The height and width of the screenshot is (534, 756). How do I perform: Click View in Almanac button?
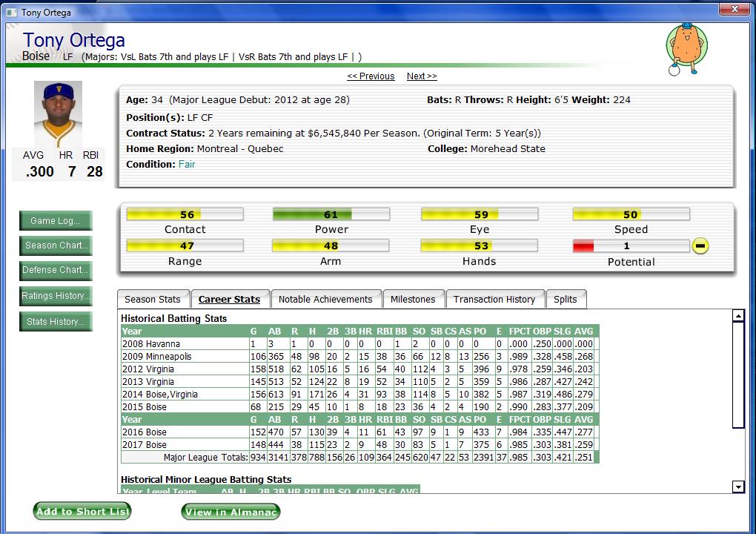point(231,512)
